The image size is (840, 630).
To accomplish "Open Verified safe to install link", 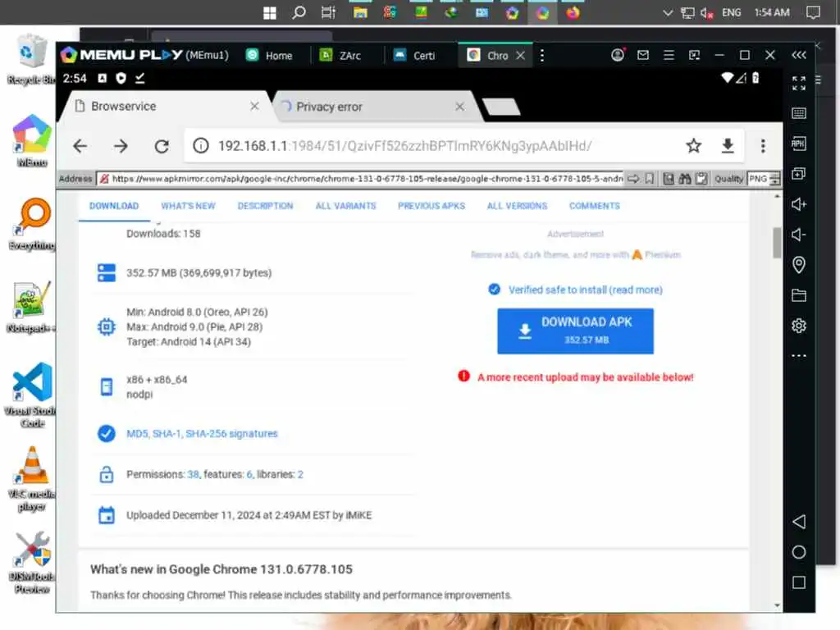I will (x=585, y=290).
